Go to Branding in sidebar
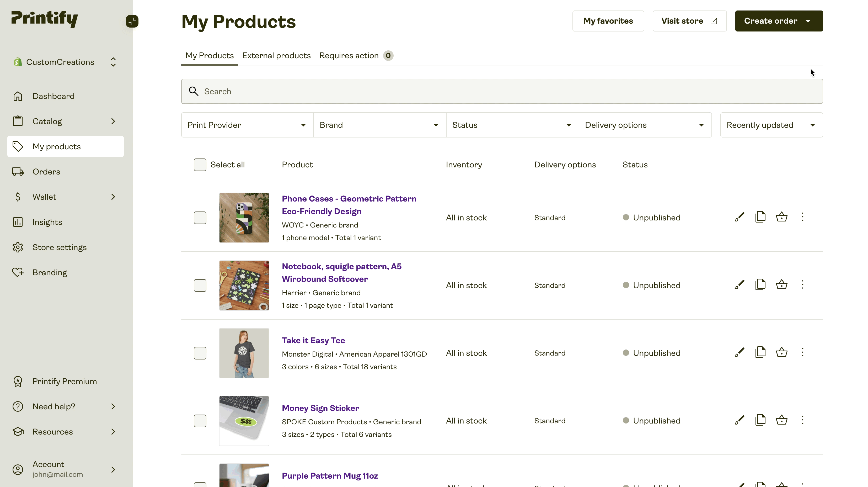 pos(50,272)
